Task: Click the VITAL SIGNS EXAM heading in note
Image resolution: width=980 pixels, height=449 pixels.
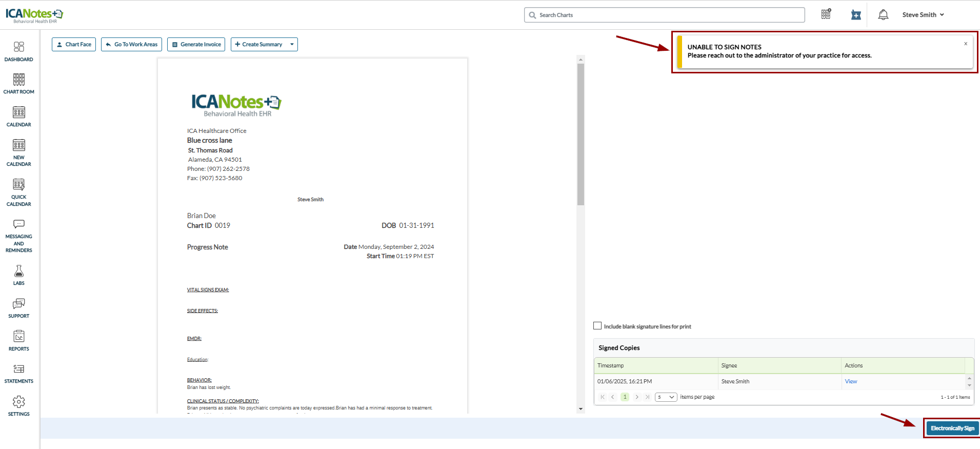Action: [x=208, y=290]
